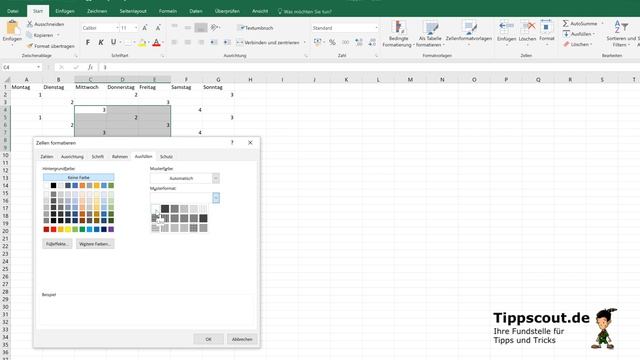
Task: Click the Kopieren copy icon
Action: [29, 35]
